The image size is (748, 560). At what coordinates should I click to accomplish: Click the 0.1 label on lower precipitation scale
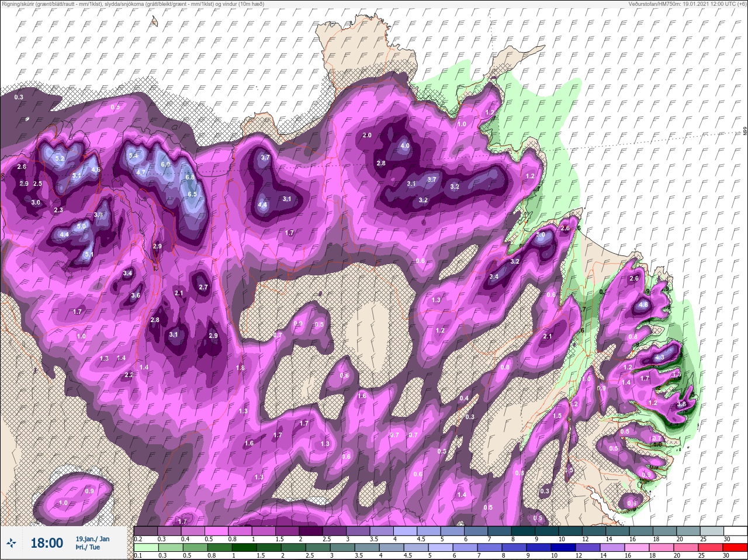coord(138,555)
